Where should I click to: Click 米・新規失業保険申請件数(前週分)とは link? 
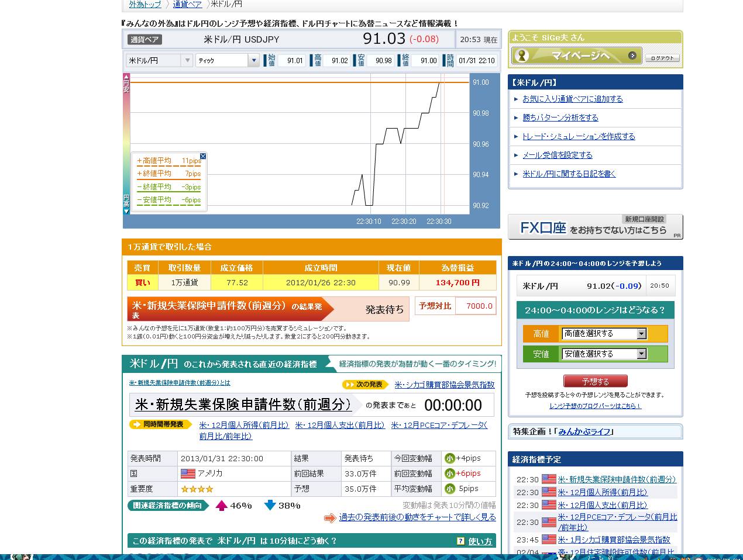[x=180, y=383]
